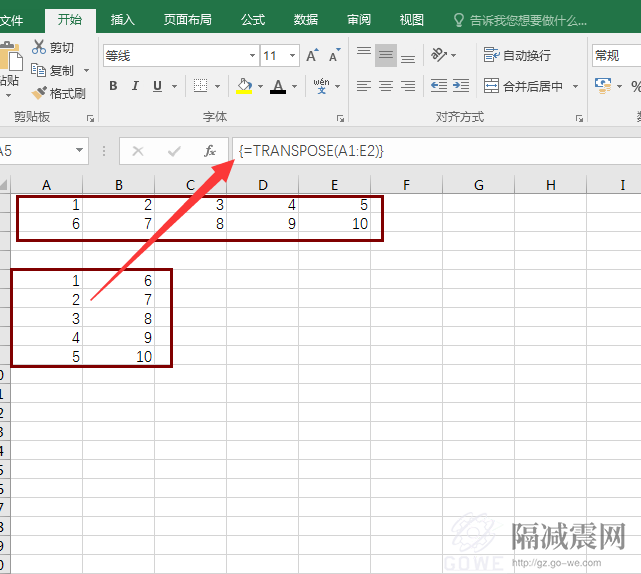Expand the Name Box dropdown arrow
The image size is (641, 574).
pyautogui.click(x=80, y=151)
